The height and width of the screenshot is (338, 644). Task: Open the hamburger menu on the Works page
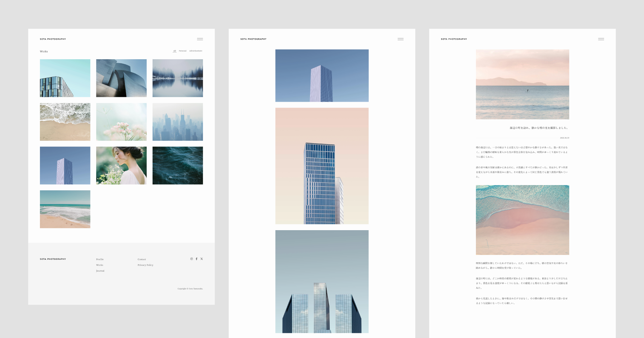point(200,39)
